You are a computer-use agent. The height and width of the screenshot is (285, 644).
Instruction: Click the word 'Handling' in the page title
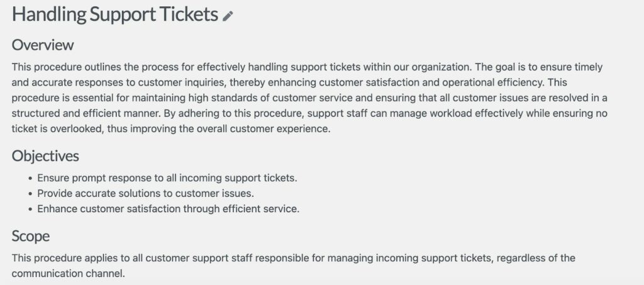49,14
